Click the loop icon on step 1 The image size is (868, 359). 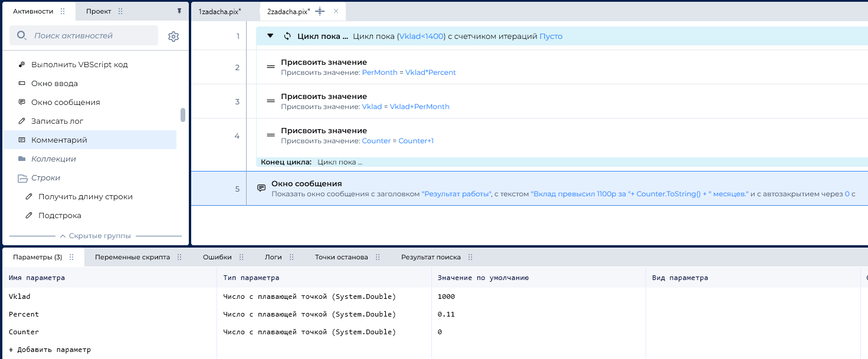287,36
